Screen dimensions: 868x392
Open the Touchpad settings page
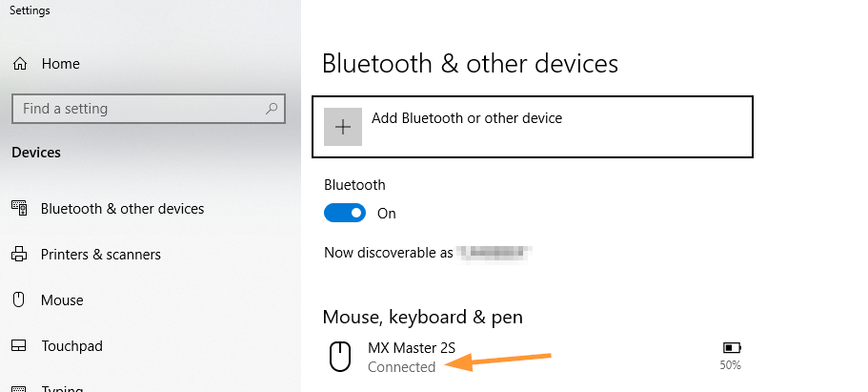(71, 346)
